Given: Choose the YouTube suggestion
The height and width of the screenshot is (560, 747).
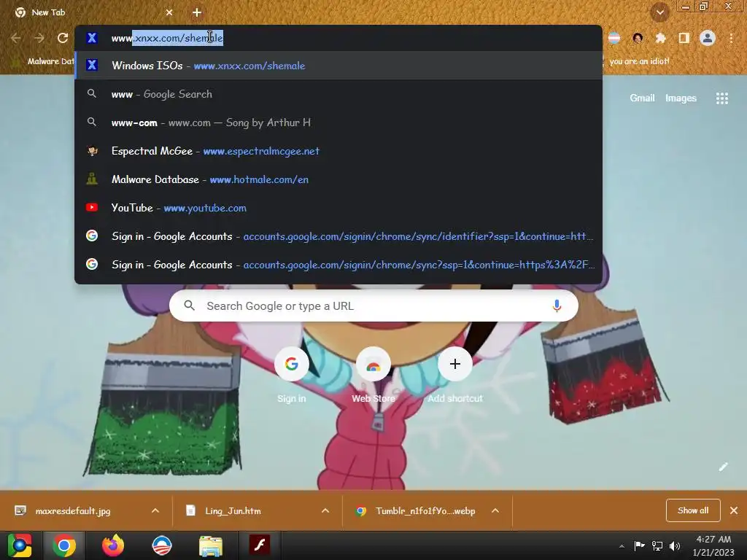Looking at the screenshot, I should pyautogui.click(x=338, y=208).
